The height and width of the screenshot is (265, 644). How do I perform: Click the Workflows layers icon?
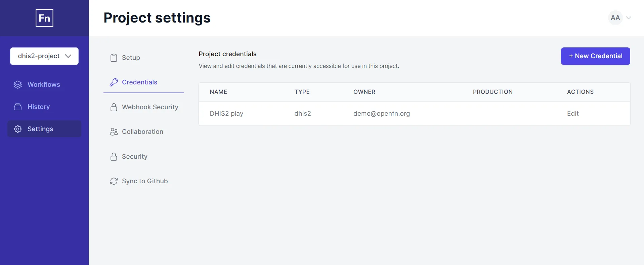click(18, 84)
